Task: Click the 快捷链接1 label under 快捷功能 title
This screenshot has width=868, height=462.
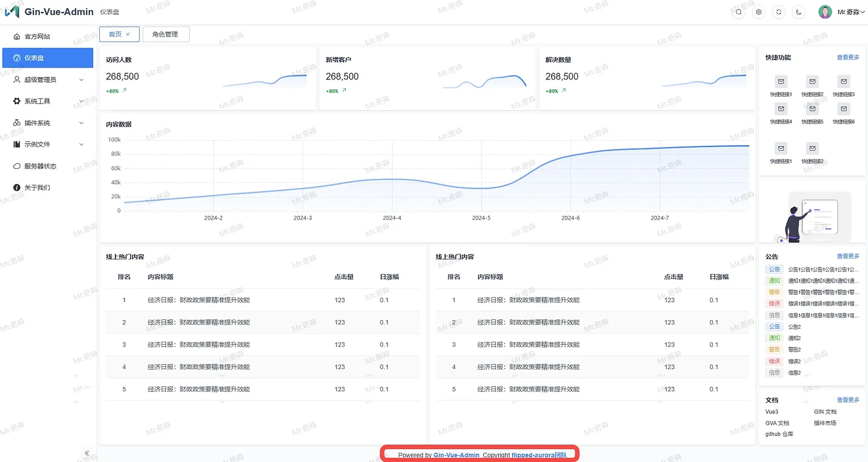Action: pyautogui.click(x=781, y=94)
